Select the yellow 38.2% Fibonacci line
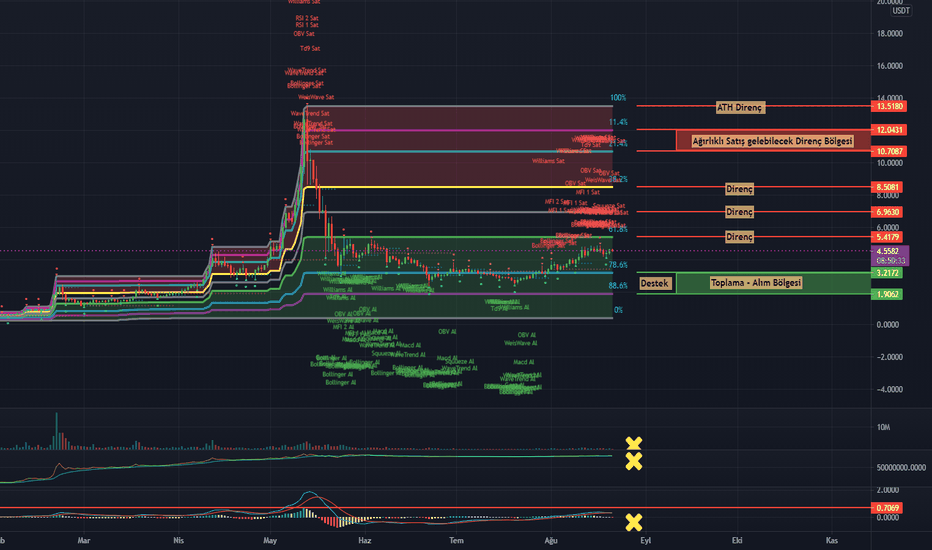Image resolution: width=932 pixels, height=550 pixels. (x=458, y=187)
